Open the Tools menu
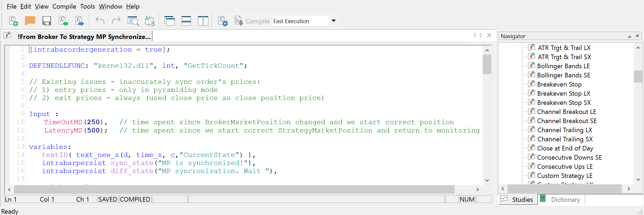The width and height of the screenshot is (644, 215). pyautogui.click(x=87, y=6)
